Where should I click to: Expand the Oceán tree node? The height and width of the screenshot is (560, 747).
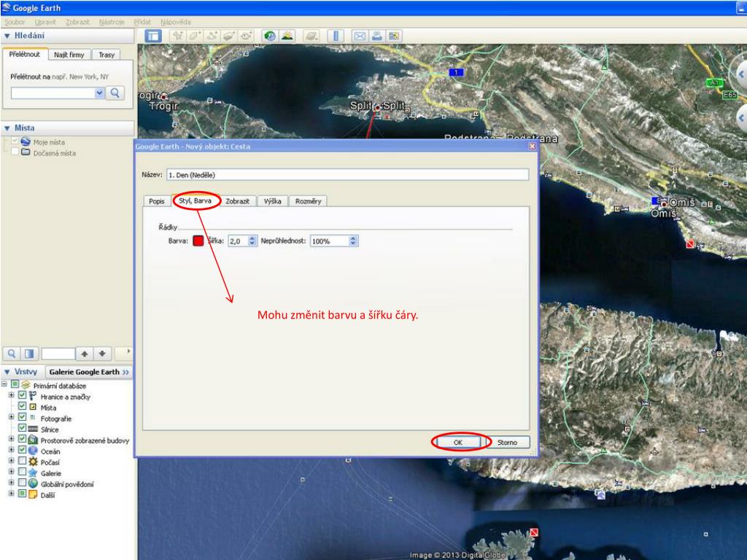click(11, 450)
